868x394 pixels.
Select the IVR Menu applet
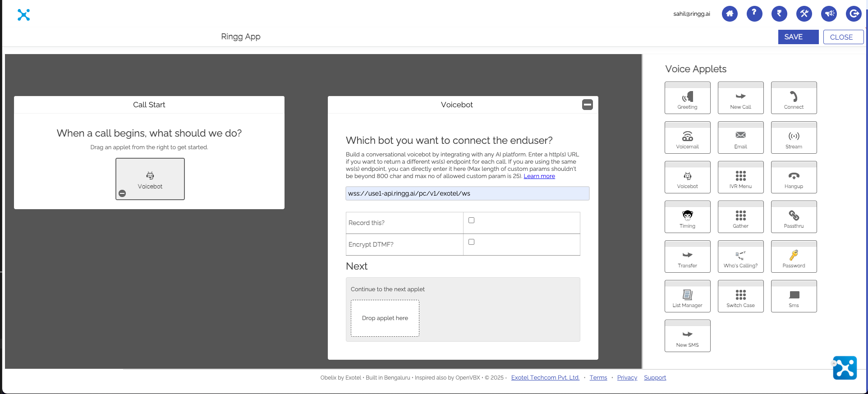(x=740, y=177)
